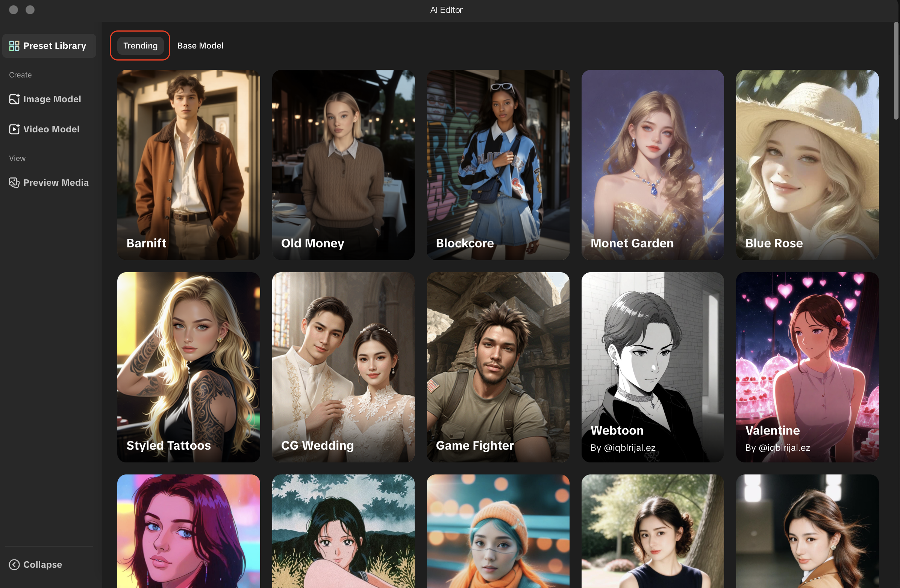Screen dimensions: 900x588
Task: Switch to the Base Model tab
Action: 200,45
